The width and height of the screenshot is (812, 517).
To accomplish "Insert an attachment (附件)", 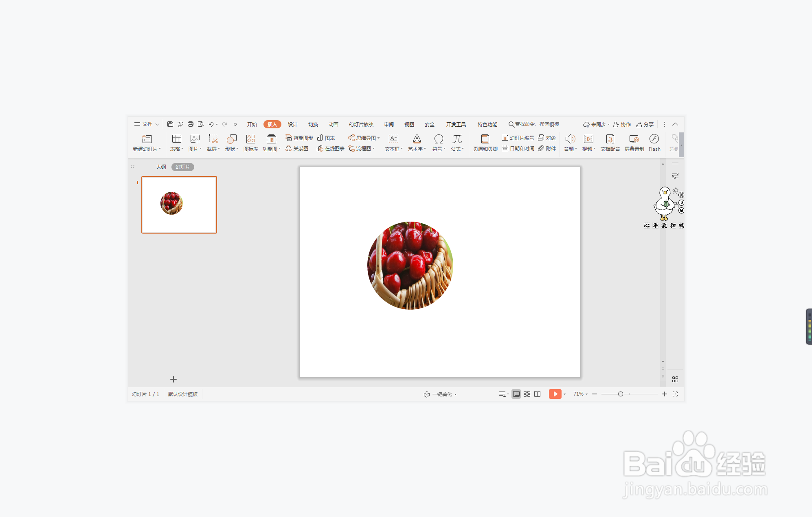I will tap(546, 149).
